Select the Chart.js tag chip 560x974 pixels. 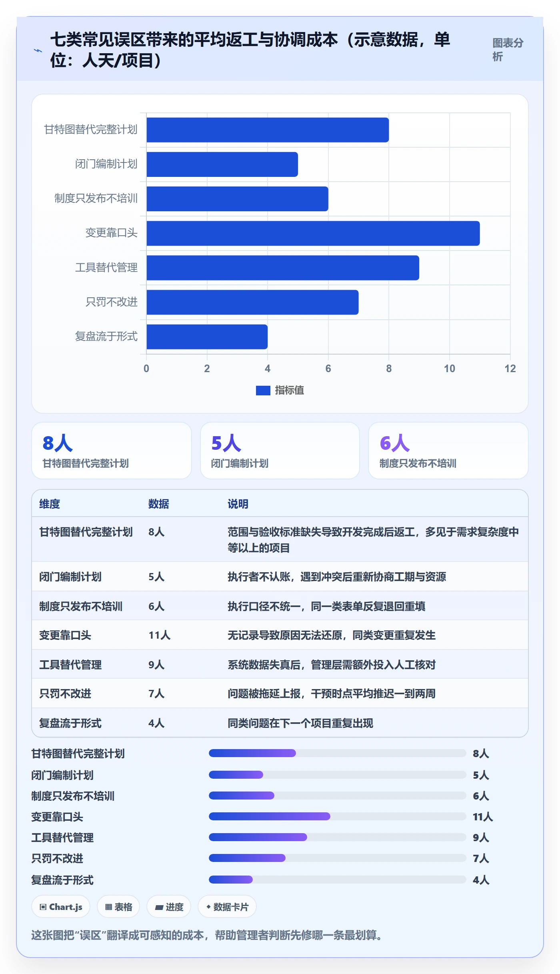point(61,907)
